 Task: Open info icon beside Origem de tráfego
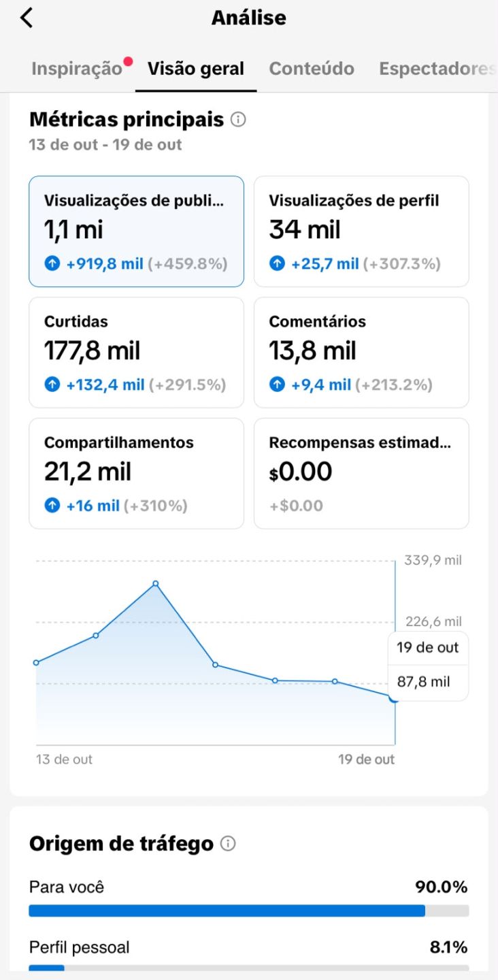tap(228, 844)
